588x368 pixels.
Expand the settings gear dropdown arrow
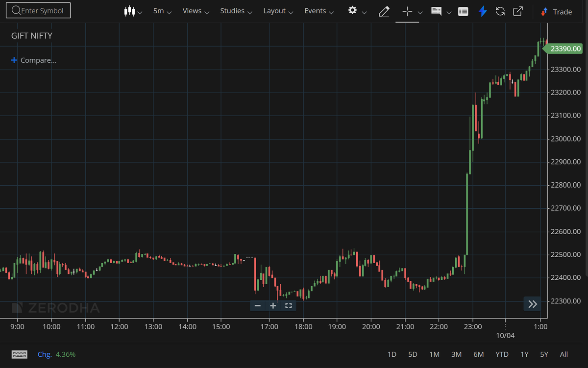click(364, 12)
